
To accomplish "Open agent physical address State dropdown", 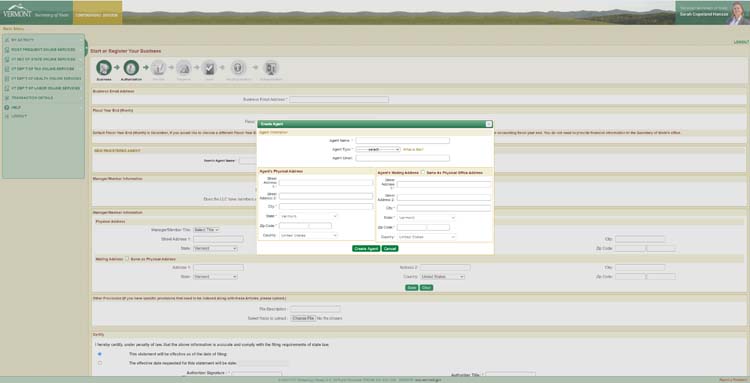I will pos(308,216).
